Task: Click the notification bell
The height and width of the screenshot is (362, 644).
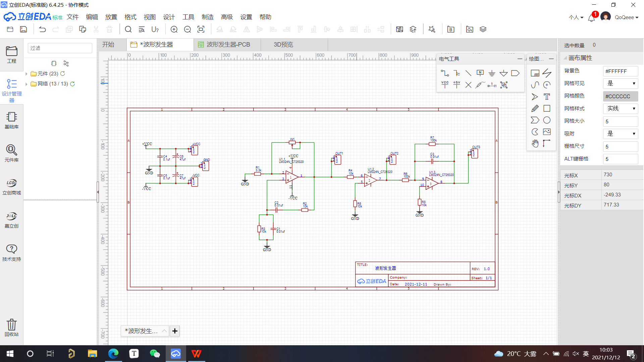Action: coord(591,17)
